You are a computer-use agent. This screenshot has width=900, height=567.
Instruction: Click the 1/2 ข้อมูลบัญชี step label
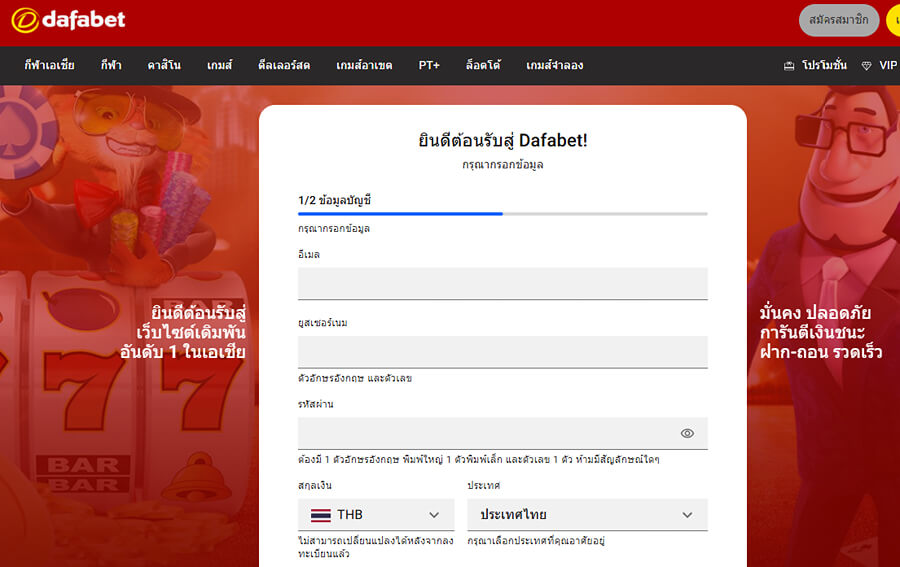pos(335,200)
